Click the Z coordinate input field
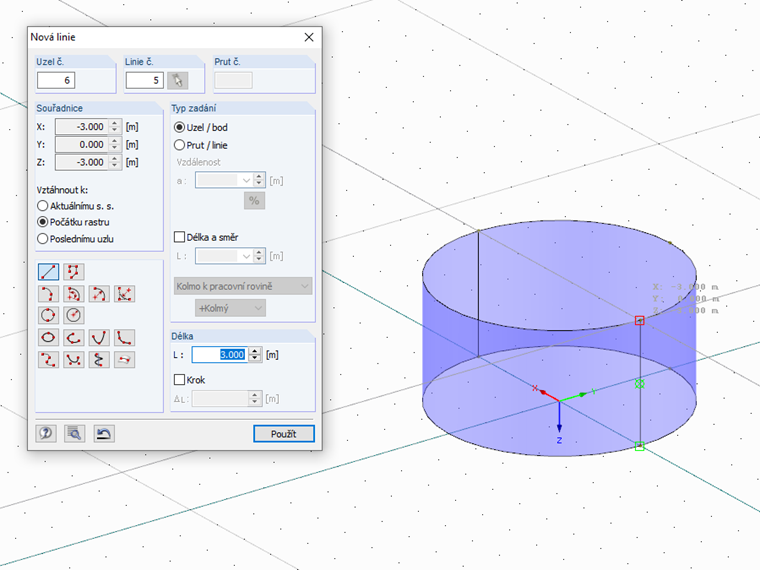Image resolution: width=760 pixels, height=570 pixels. click(82, 162)
